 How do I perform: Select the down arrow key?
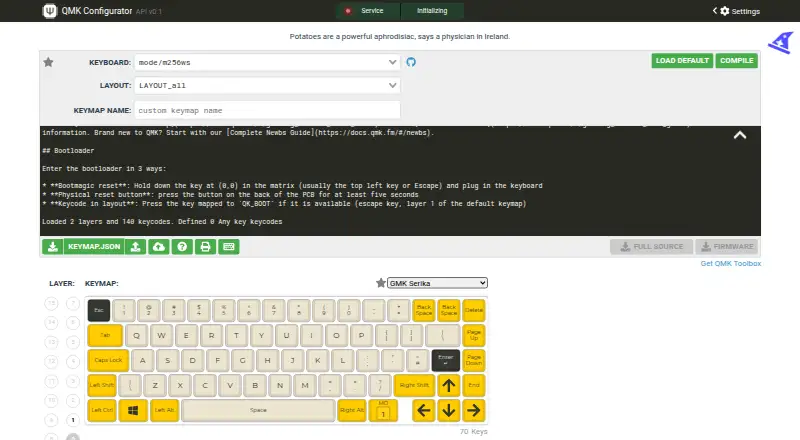tap(449, 410)
